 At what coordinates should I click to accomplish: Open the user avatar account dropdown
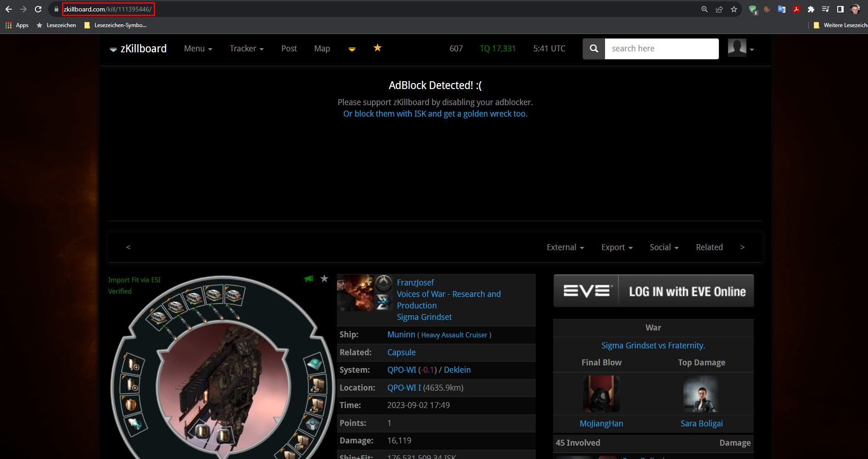pos(741,48)
